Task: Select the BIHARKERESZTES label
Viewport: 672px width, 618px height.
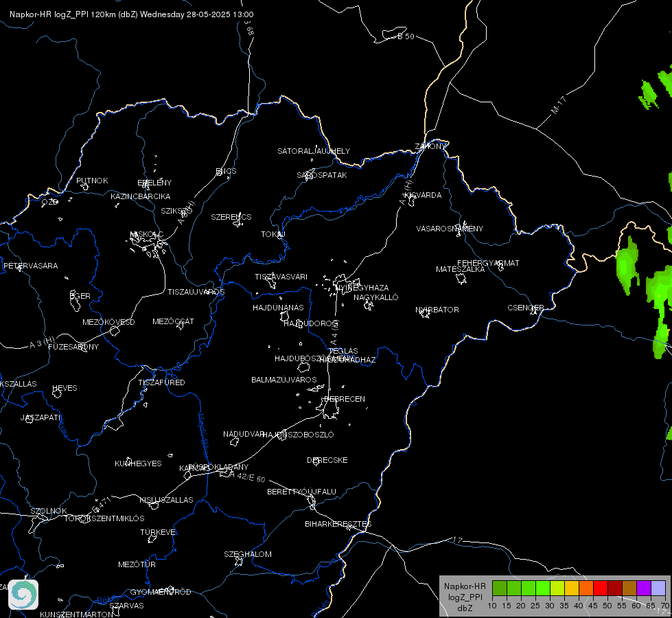Action: click(x=338, y=524)
